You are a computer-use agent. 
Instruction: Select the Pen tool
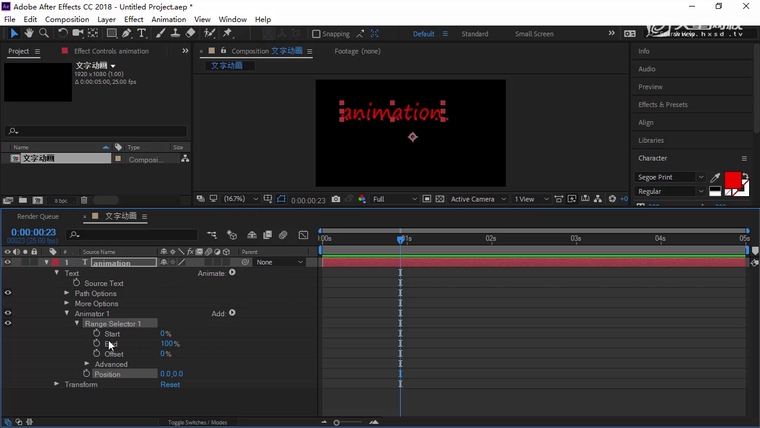pyautogui.click(x=127, y=33)
